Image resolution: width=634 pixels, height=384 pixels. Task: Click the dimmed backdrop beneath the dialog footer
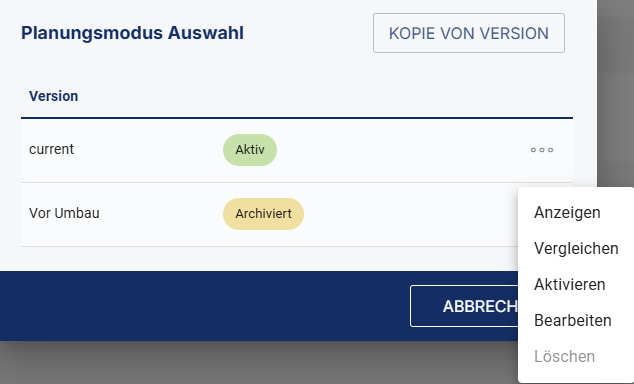coord(259,363)
